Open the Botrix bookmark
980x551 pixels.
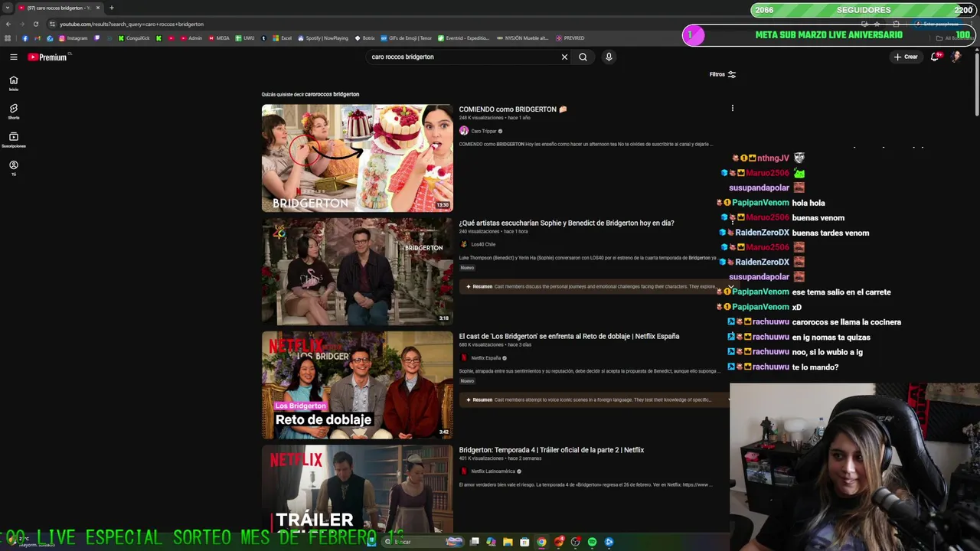click(364, 38)
